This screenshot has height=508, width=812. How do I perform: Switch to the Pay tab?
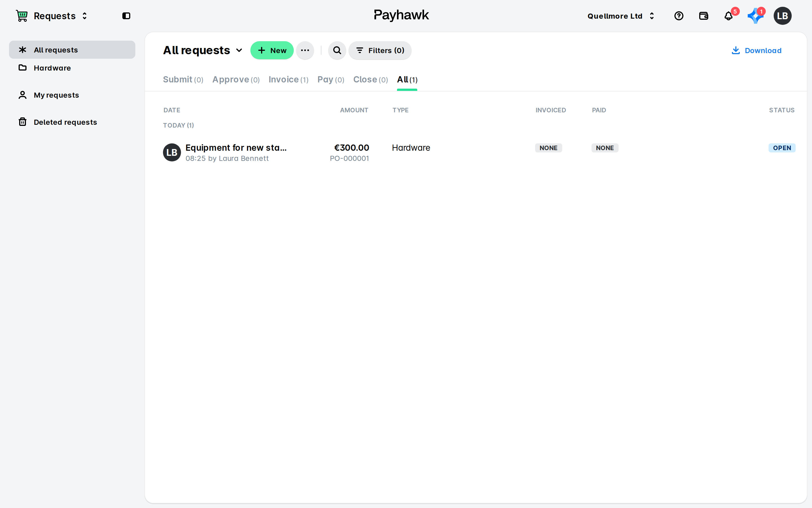(331, 80)
